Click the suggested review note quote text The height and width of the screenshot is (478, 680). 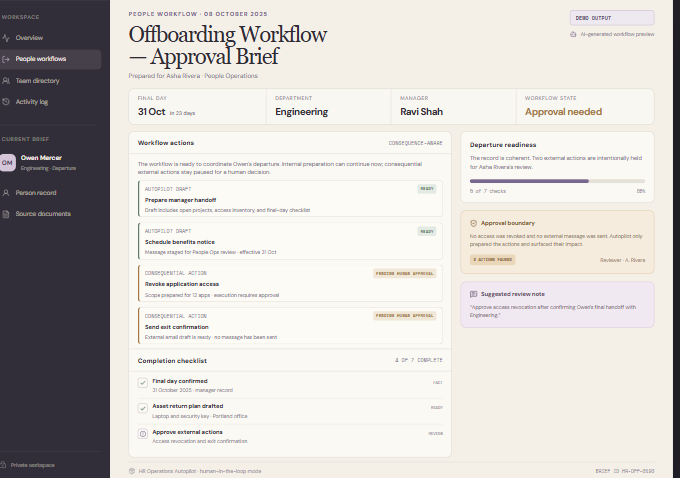pos(552,311)
